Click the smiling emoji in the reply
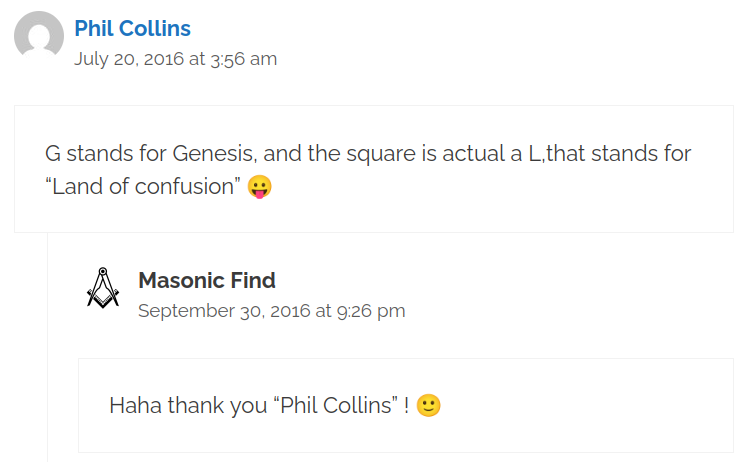The width and height of the screenshot is (745, 462). [x=429, y=405]
